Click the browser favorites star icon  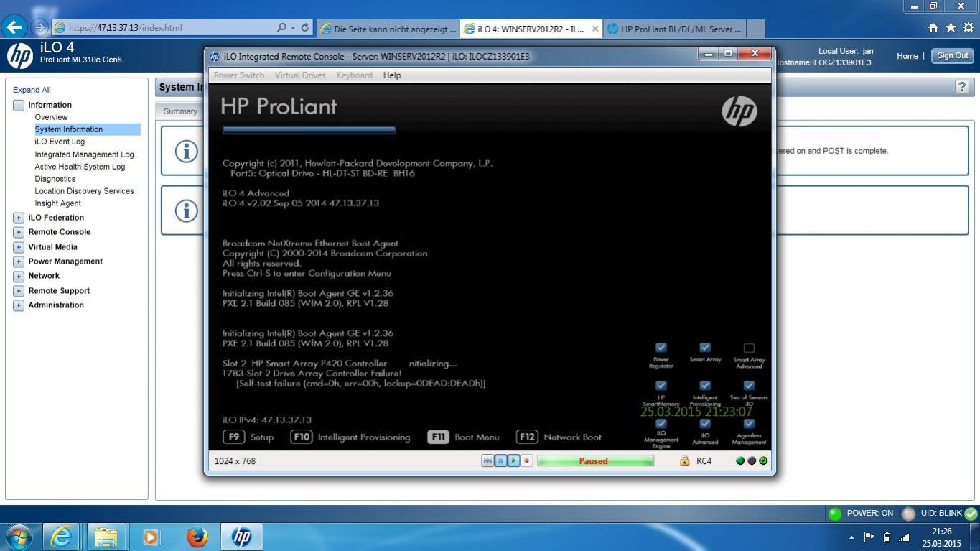pos(951,28)
